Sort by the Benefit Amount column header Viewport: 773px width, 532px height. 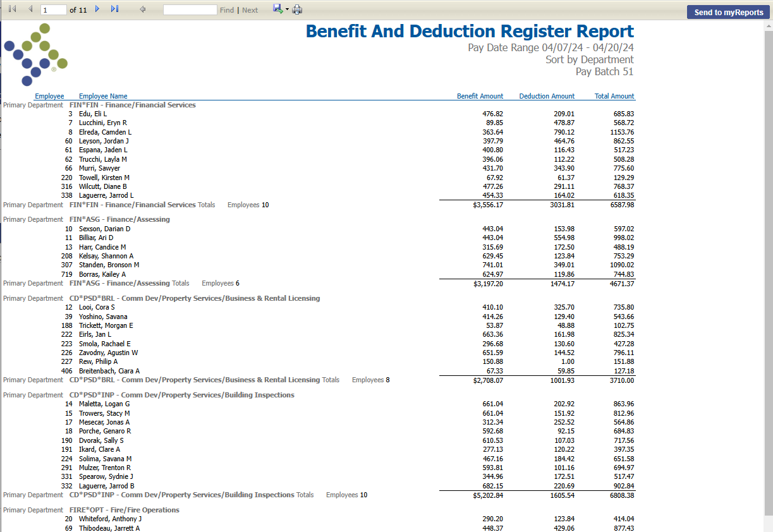click(480, 96)
